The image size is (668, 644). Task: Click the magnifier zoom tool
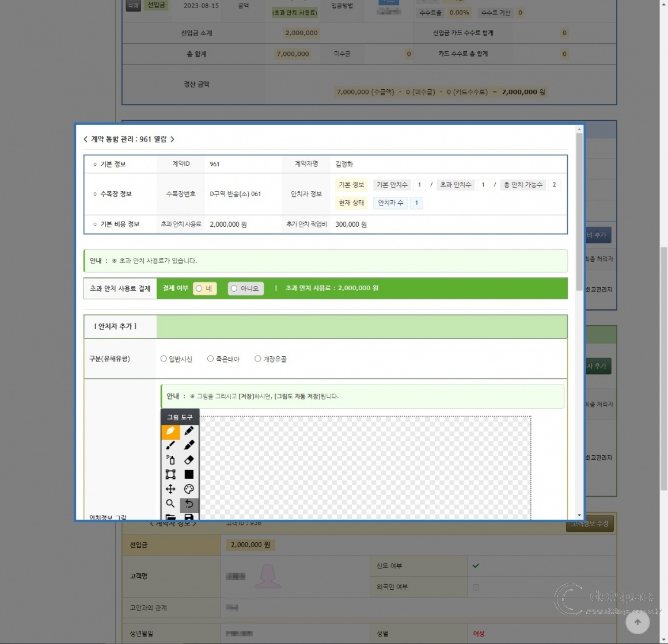pos(170,504)
